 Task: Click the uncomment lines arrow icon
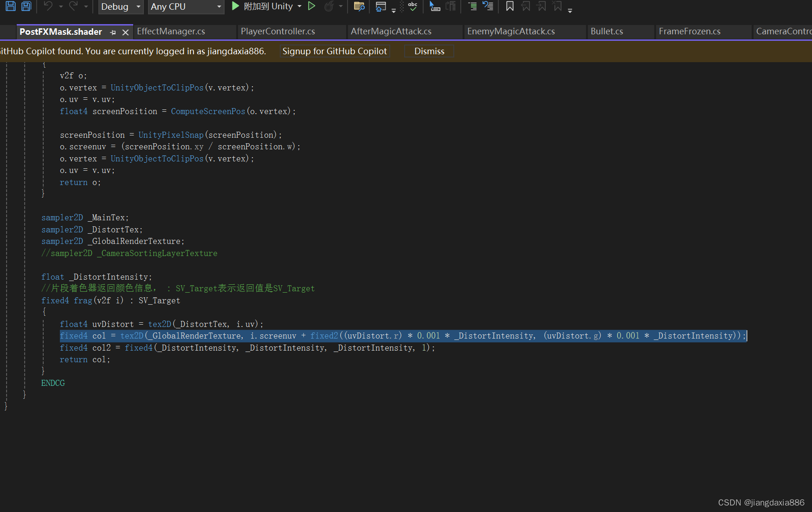click(x=488, y=6)
